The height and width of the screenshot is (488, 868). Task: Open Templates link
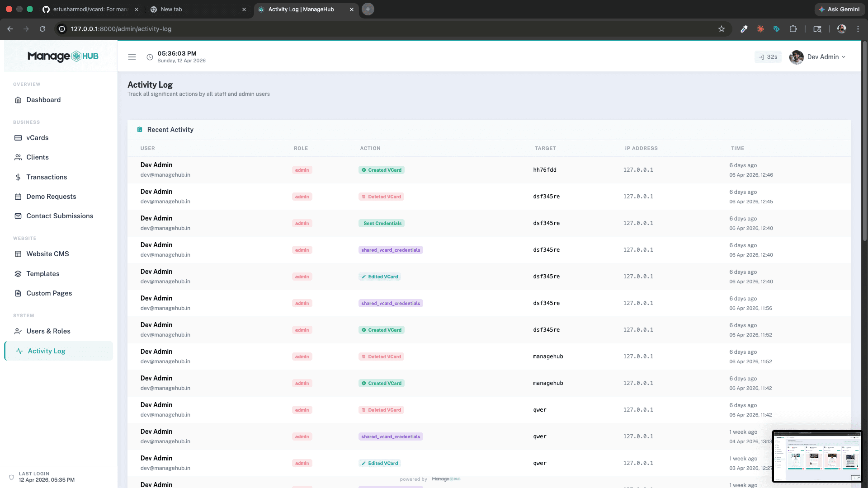click(42, 274)
